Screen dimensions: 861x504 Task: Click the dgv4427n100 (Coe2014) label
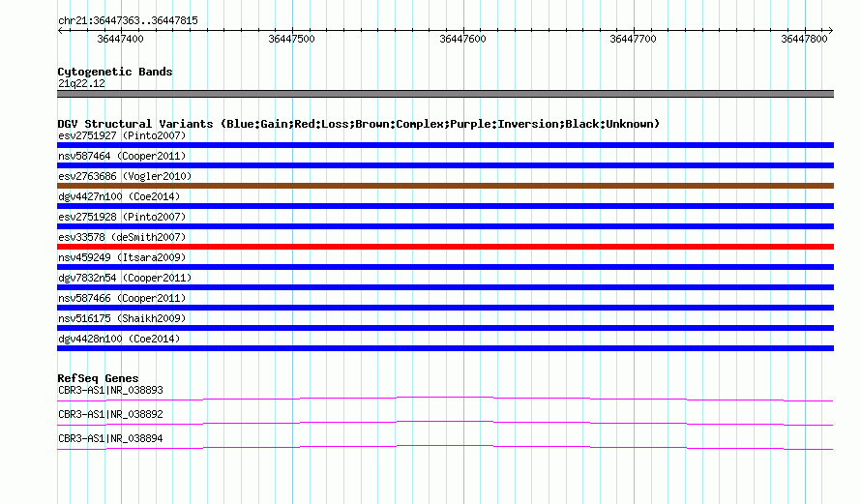pyautogui.click(x=119, y=196)
